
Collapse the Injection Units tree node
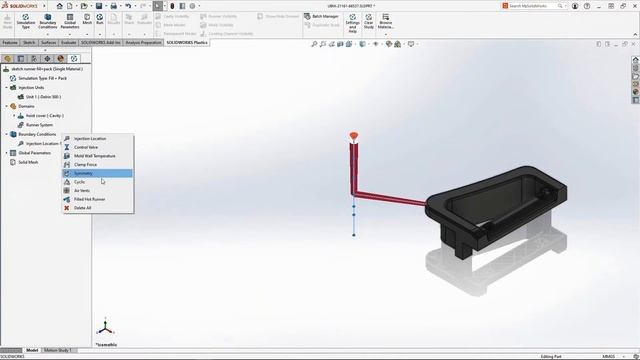pyautogui.click(x=7, y=87)
